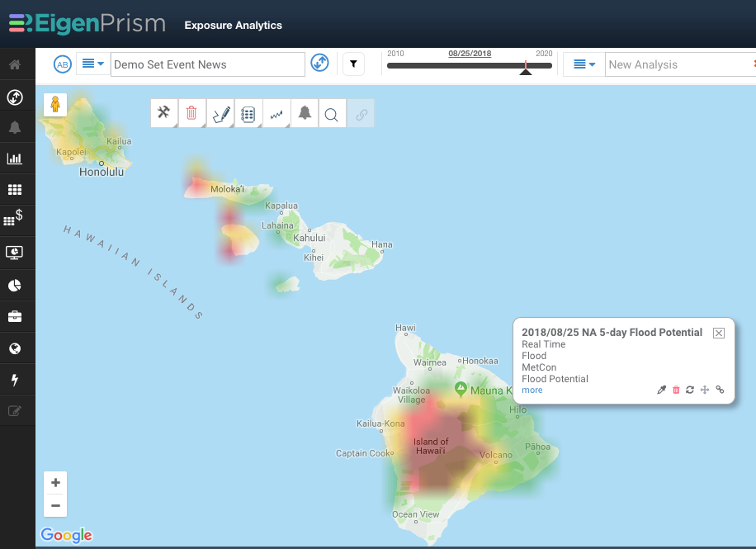Open the bar chart sidebar icon
756x549 pixels.
(15, 159)
